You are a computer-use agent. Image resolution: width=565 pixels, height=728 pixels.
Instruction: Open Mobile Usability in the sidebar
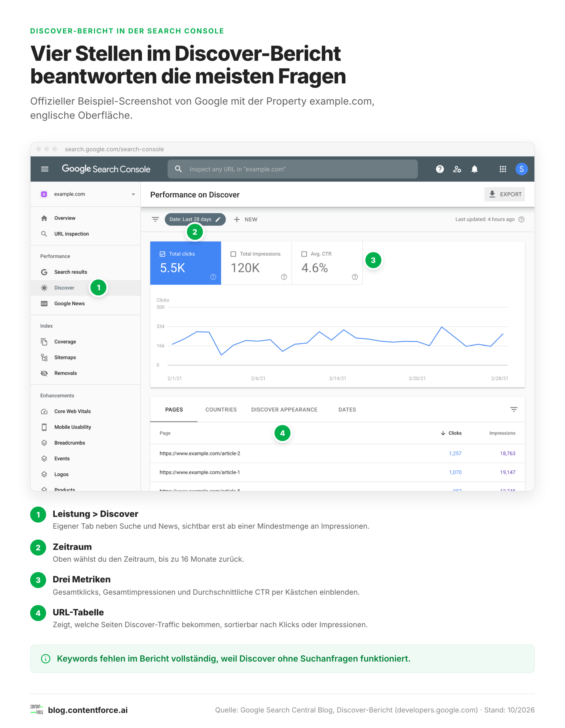pos(85,427)
